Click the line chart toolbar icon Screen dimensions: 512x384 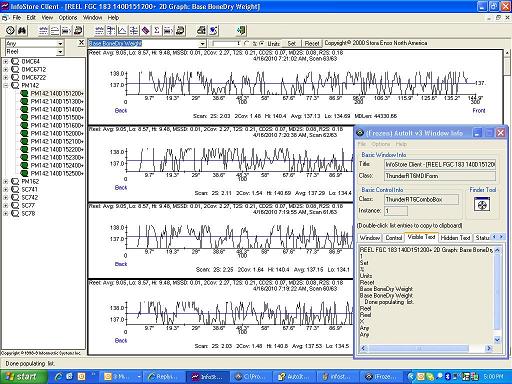point(122,31)
